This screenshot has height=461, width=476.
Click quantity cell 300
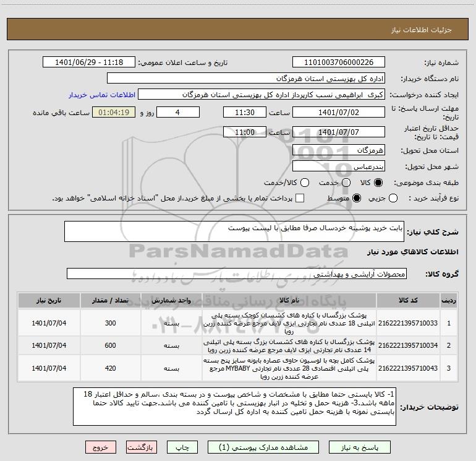click(x=111, y=323)
